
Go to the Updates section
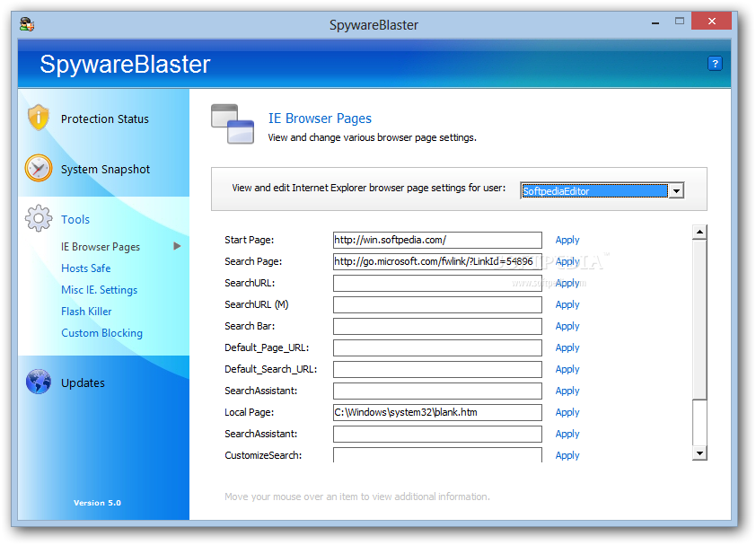pos(83,383)
